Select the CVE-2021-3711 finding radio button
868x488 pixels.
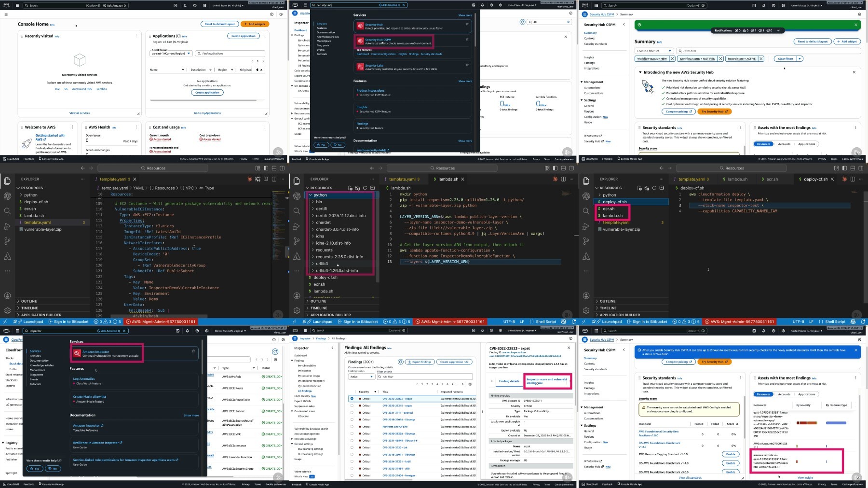pyautogui.click(x=352, y=413)
